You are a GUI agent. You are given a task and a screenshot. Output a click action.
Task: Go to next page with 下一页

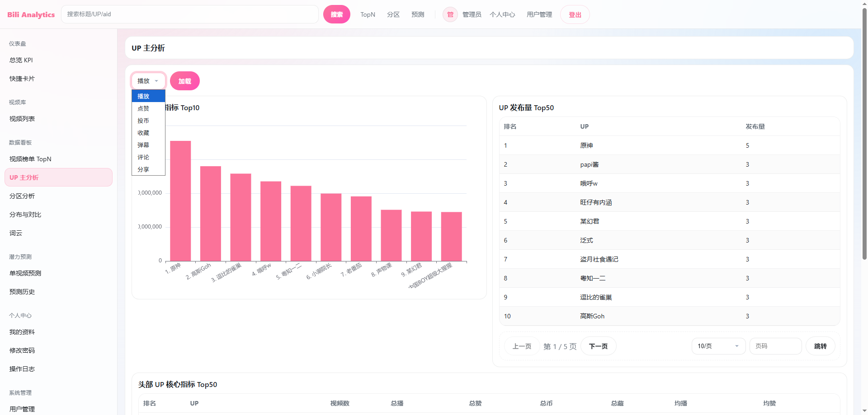point(598,346)
